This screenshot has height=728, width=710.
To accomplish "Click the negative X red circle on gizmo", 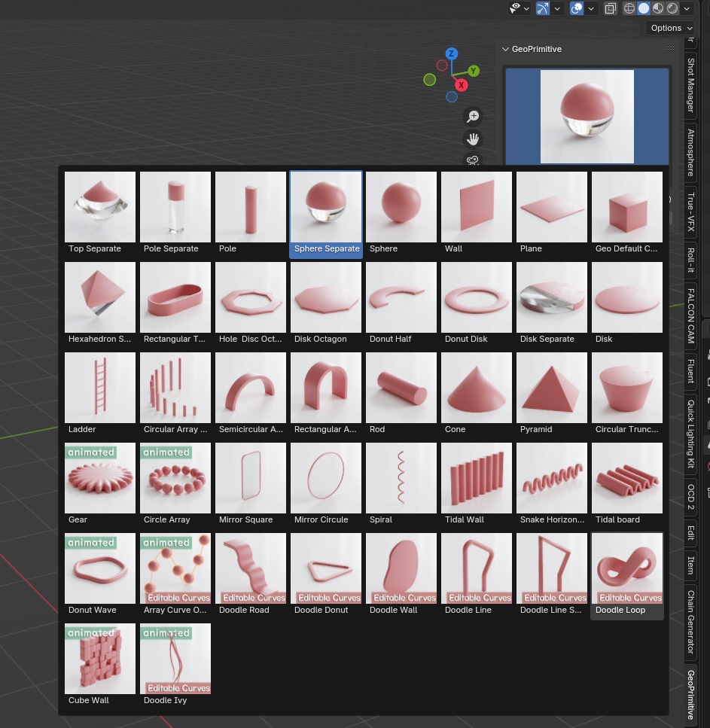I will click(x=442, y=65).
